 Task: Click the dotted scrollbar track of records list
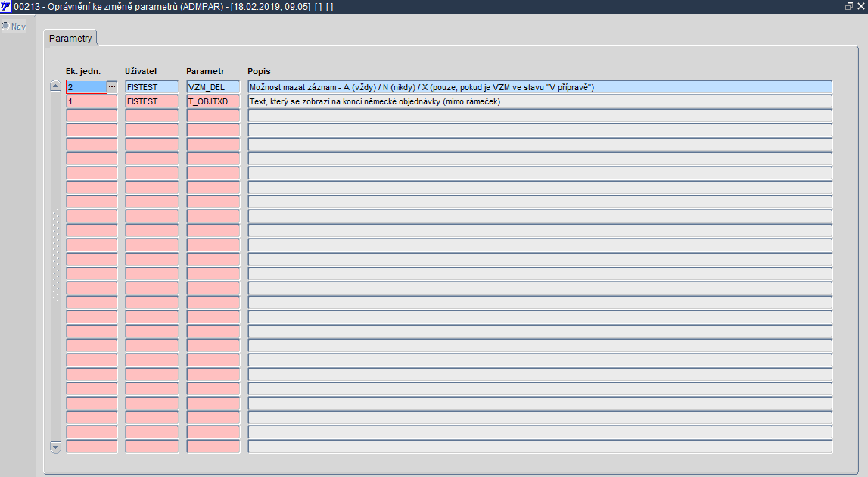tap(55, 256)
